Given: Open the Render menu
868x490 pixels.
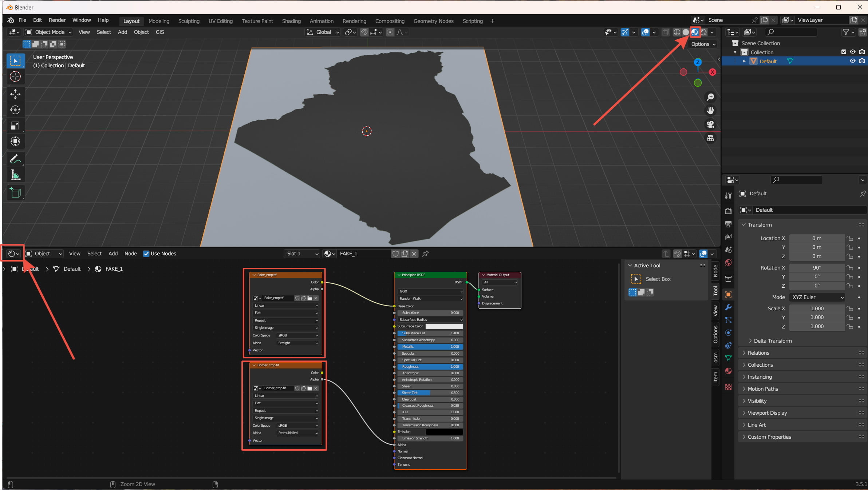Looking at the screenshot, I should [57, 20].
